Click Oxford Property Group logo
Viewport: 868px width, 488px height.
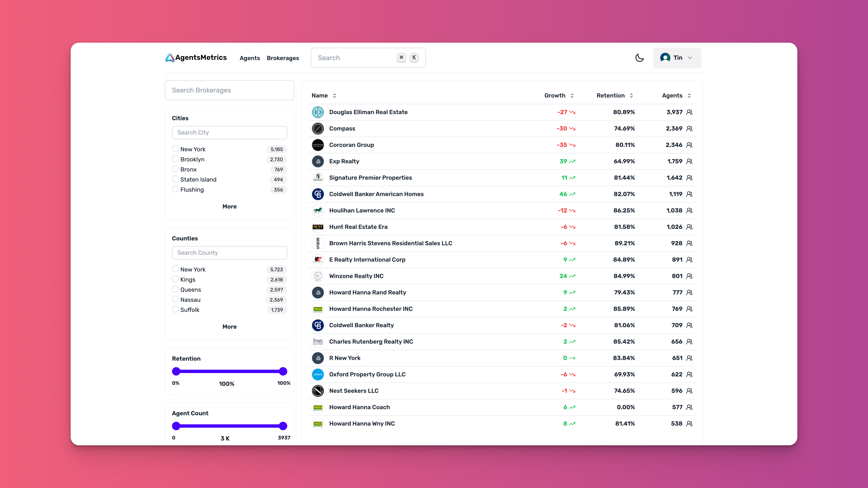click(318, 374)
